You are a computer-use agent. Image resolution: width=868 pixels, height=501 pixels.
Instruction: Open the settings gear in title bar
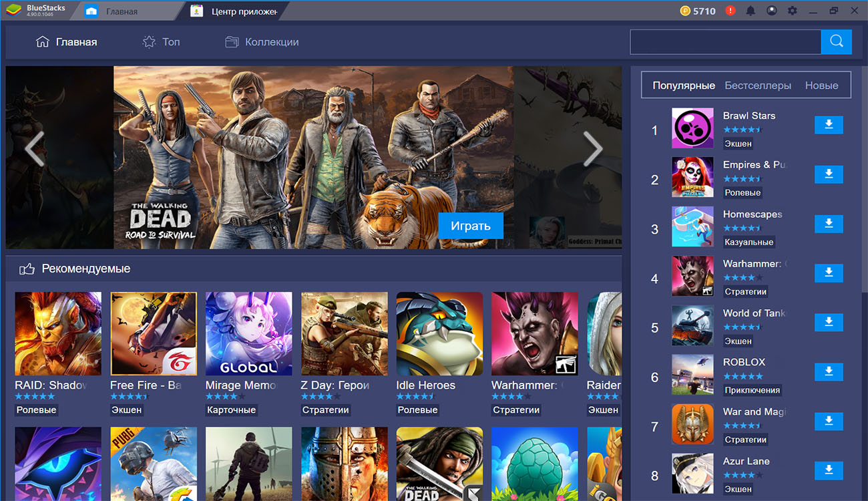pos(792,11)
